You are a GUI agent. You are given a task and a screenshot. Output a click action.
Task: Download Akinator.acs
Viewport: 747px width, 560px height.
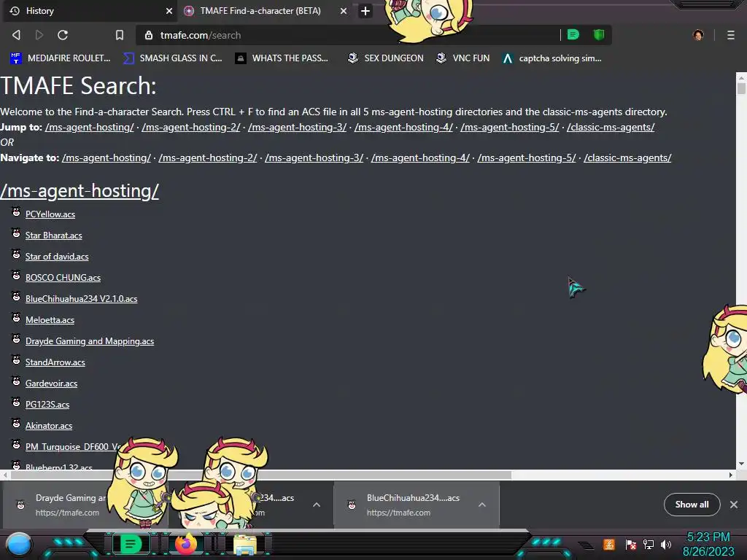point(49,426)
